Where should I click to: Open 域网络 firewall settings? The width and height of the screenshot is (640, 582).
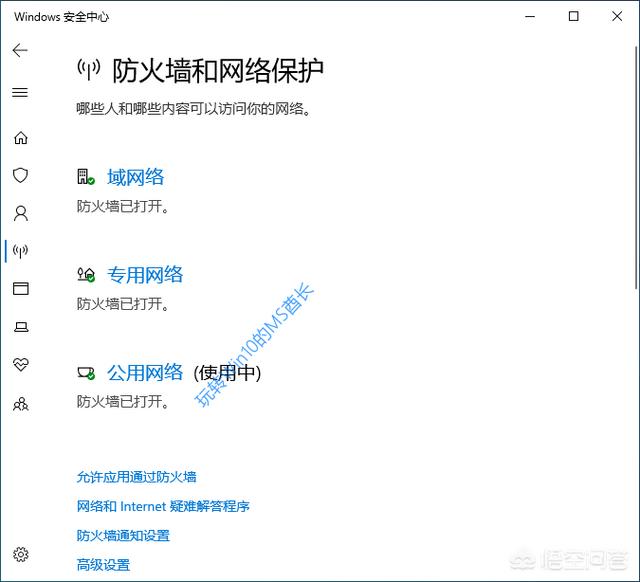click(x=135, y=178)
